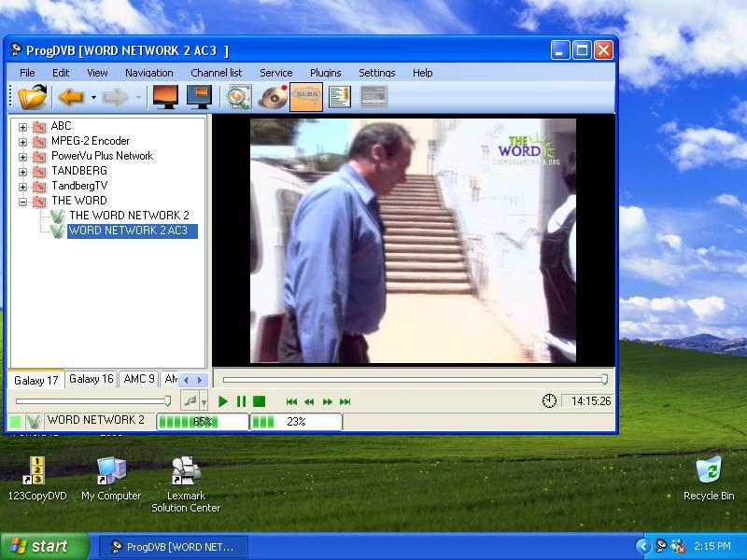Click the blue-screen monitor toolbar icon

(x=199, y=97)
